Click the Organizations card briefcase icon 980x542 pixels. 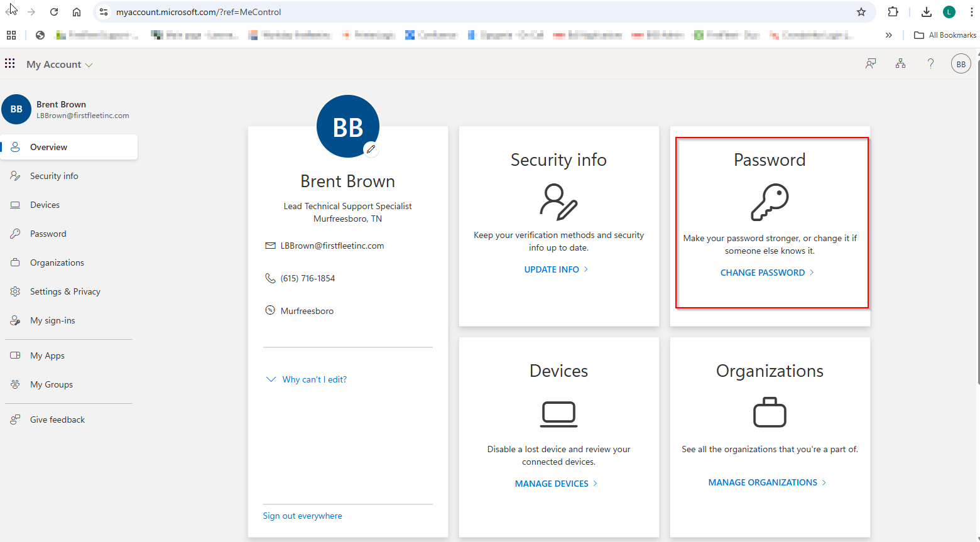coord(770,412)
